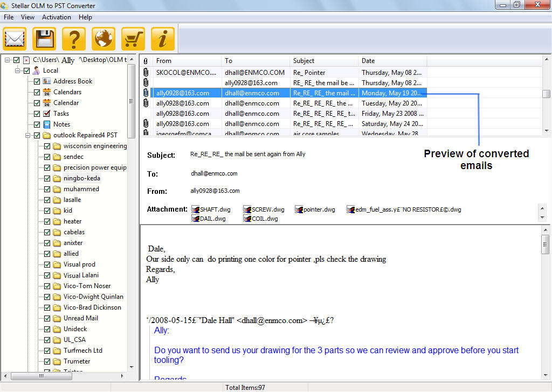This screenshot has height=392, width=552.
Task: Select the Vico-Brad Dickinson folder
Action: pyautogui.click(x=92, y=307)
